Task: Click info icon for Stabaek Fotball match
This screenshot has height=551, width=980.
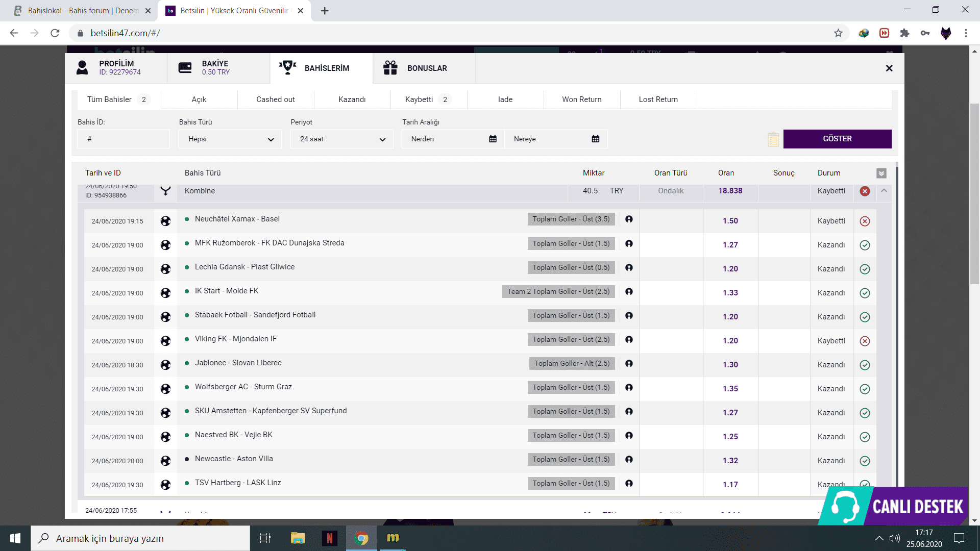Action: (x=629, y=315)
